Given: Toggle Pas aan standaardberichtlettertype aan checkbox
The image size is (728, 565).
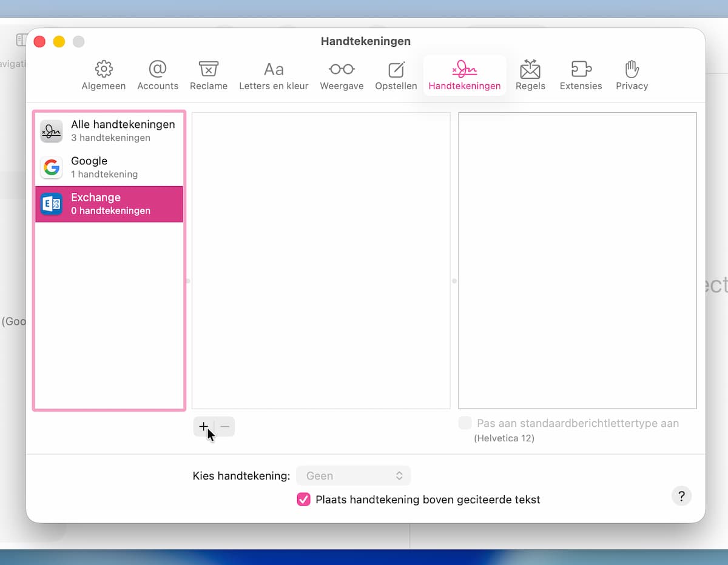Looking at the screenshot, I should [x=465, y=423].
